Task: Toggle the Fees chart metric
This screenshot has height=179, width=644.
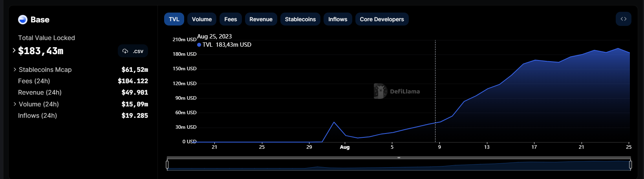Action: 231,19
